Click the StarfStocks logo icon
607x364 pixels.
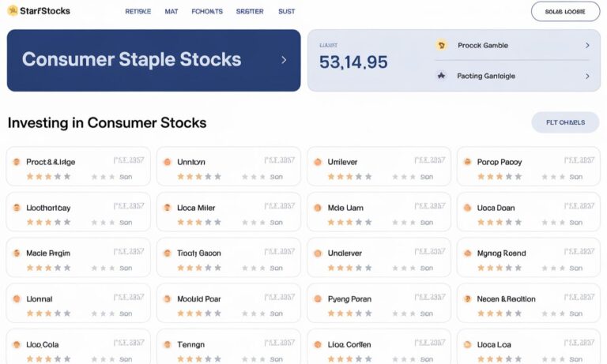pos(13,11)
